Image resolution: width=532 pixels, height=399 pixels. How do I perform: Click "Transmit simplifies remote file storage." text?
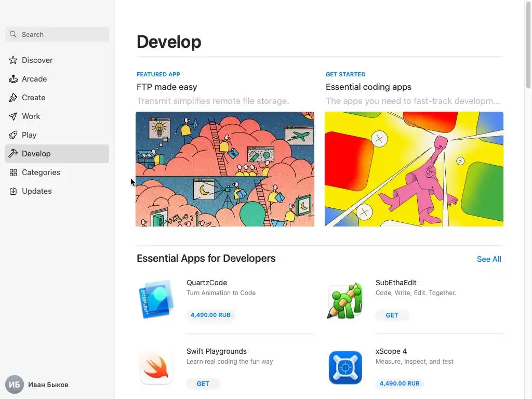(212, 101)
